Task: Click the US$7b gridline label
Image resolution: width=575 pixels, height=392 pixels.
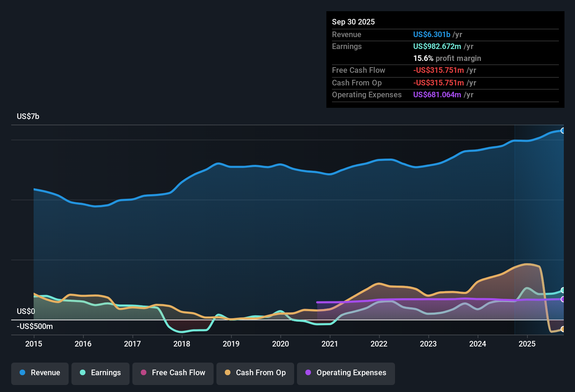Action: tap(28, 116)
